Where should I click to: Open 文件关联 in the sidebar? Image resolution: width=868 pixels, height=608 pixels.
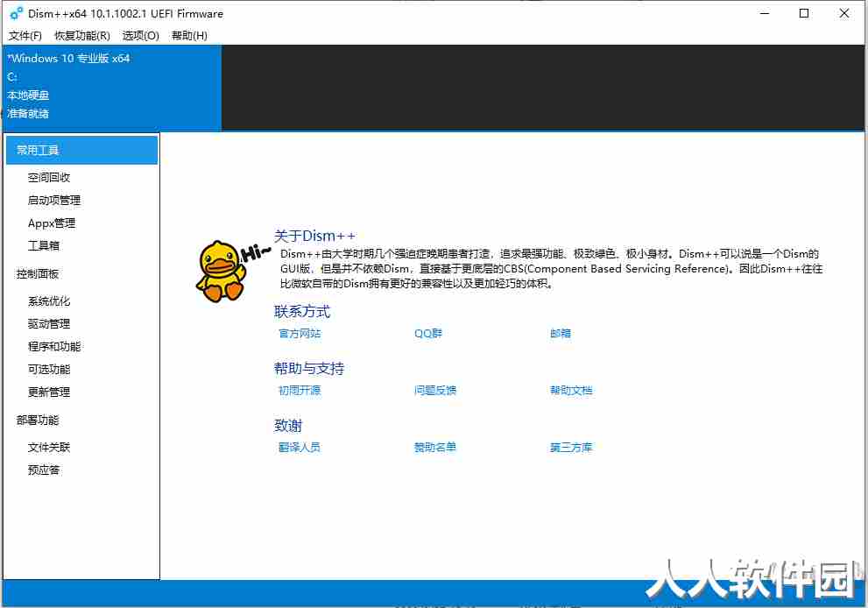pyautogui.click(x=49, y=448)
